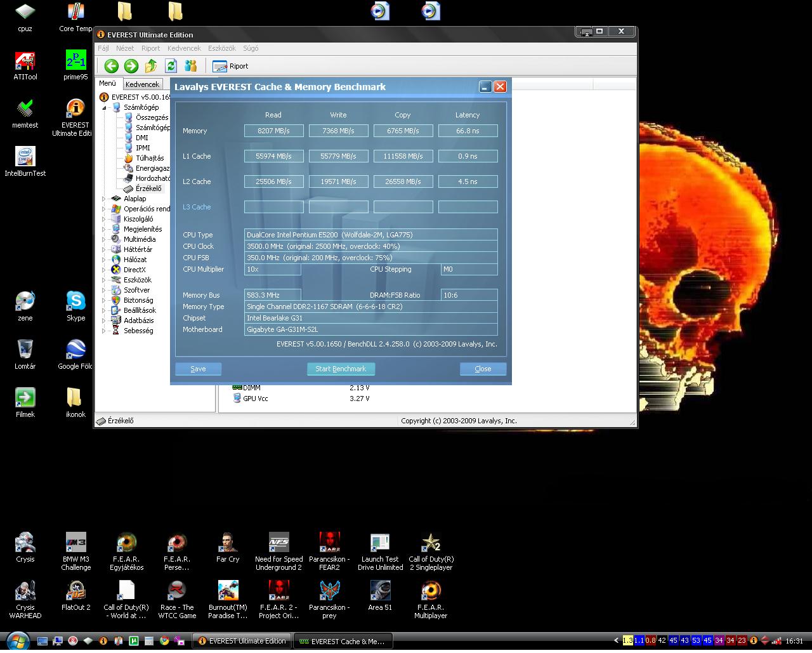Select Túlhajtás tree item
812x653 pixels.
pos(150,158)
